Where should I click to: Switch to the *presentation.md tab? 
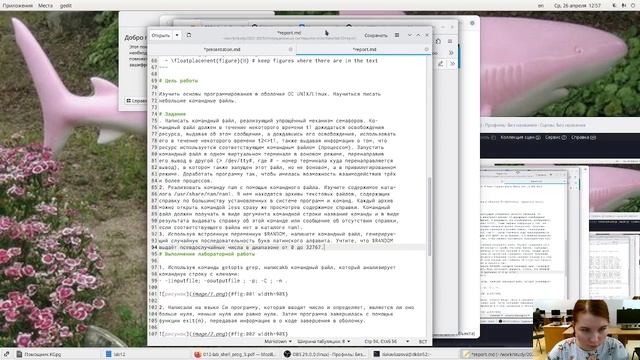222,49
